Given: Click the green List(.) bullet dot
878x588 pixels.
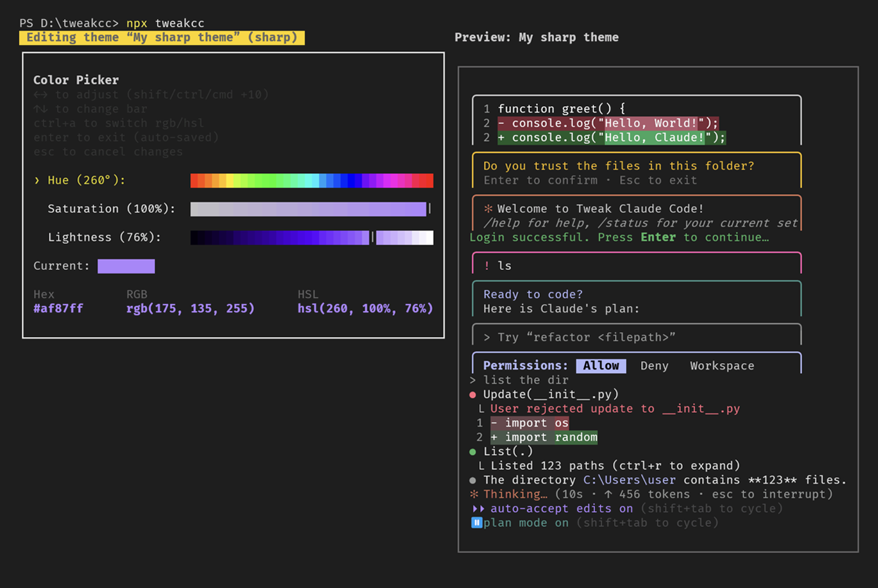Looking at the screenshot, I should coord(473,452).
